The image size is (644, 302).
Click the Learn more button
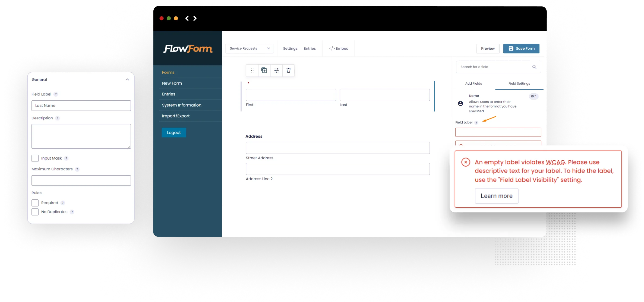coord(496,196)
